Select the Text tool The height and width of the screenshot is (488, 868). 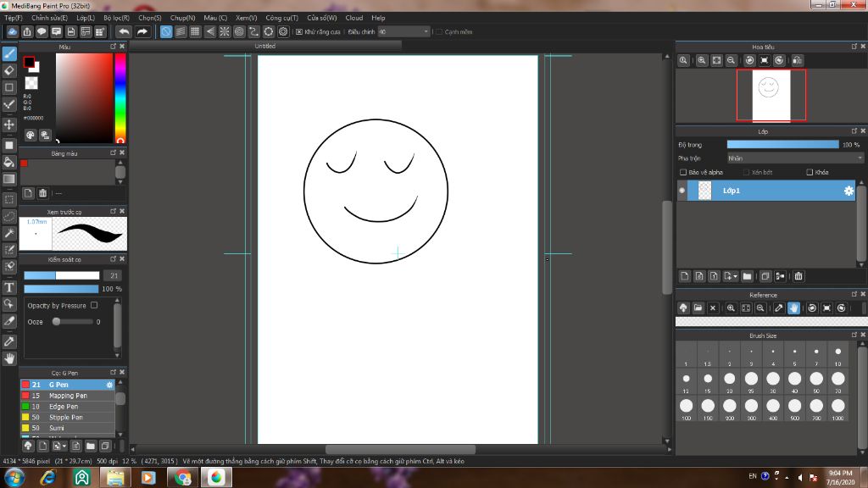pos(9,287)
